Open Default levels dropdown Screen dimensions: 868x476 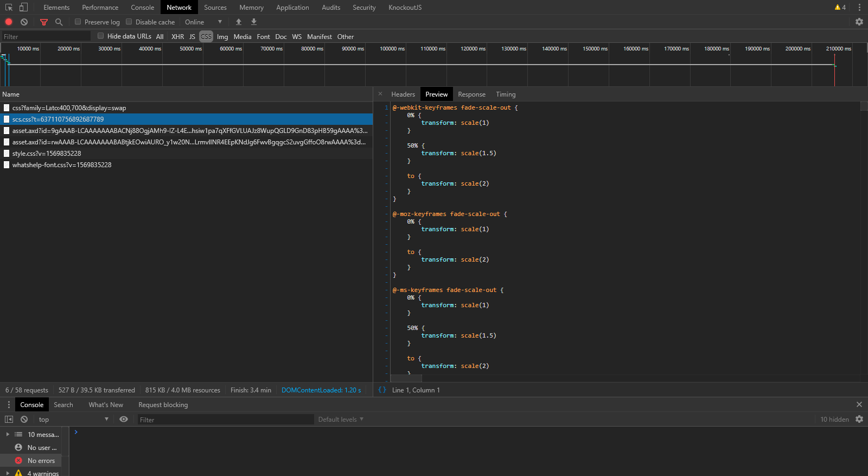pyautogui.click(x=341, y=419)
